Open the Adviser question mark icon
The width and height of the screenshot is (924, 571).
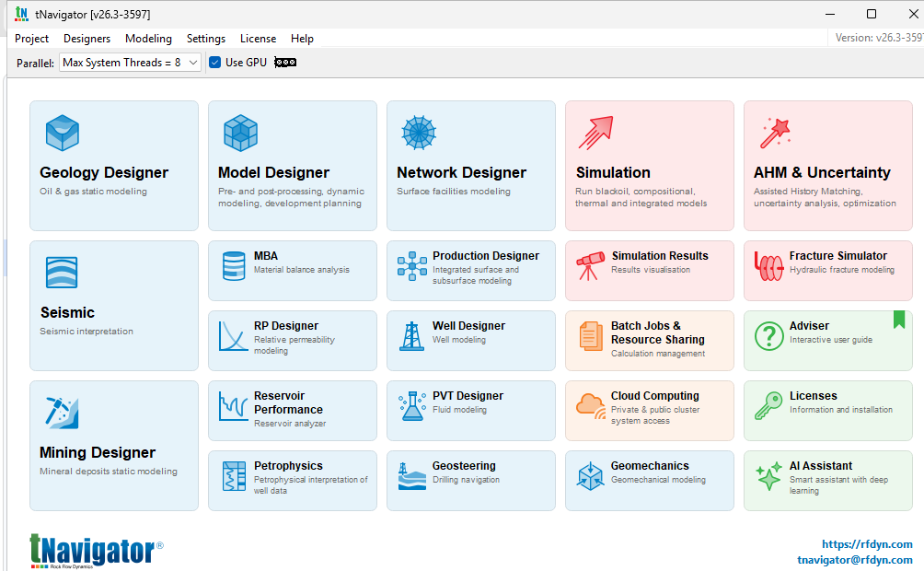(769, 336)
